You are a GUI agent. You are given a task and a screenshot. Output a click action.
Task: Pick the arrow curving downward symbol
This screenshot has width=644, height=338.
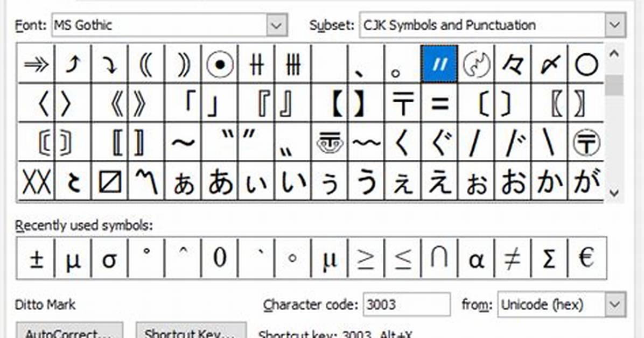click(x=109, y=65)
